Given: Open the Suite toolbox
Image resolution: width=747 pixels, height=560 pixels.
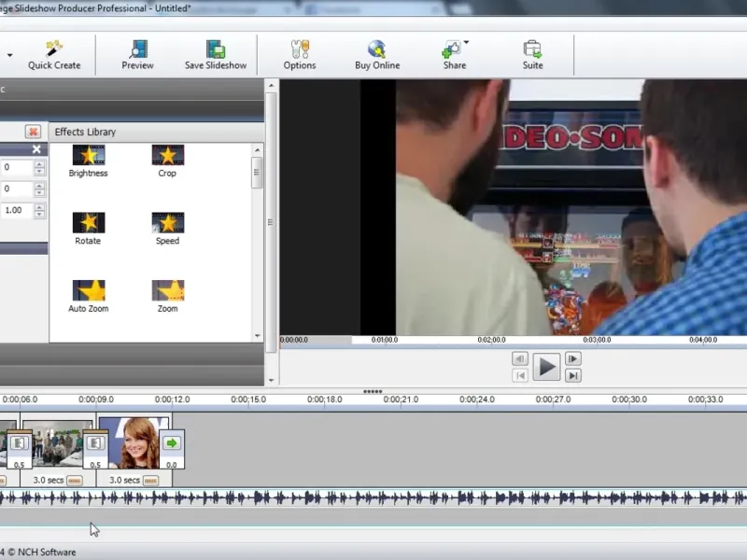Looking at the screenshot, I should (532, 49).
